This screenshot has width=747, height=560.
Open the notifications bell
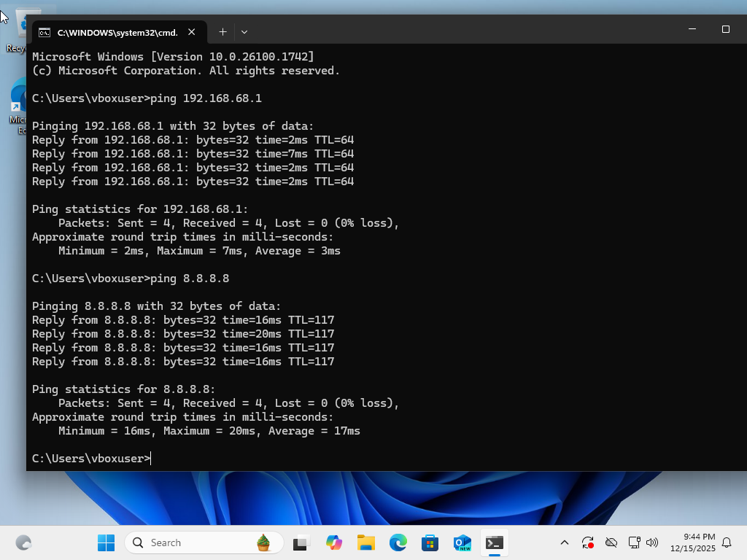[x=727, y=542]
